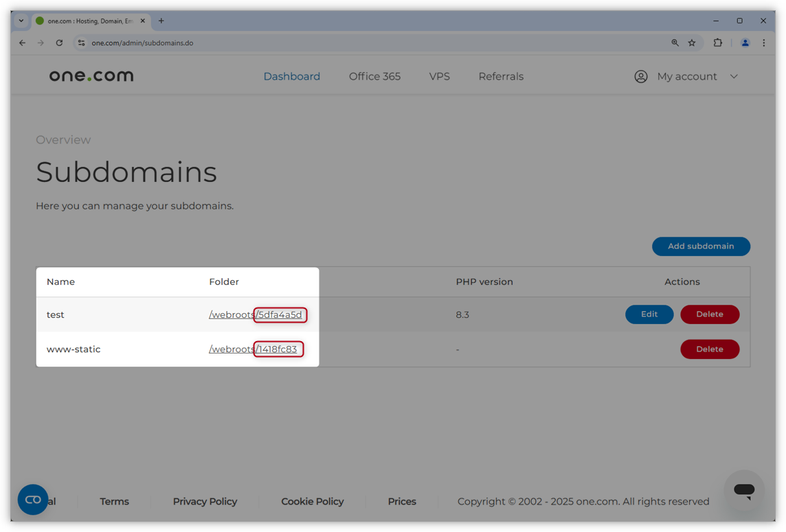This screenshot has width=786, height=532.
Task: Open the chat support bubble icon
Action: 743,490
